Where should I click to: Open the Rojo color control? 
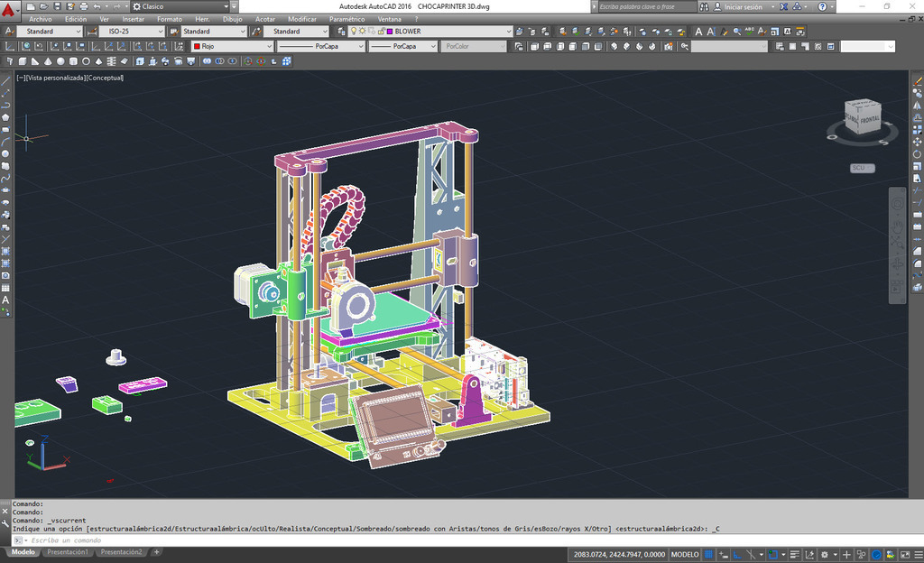[230, 46]
